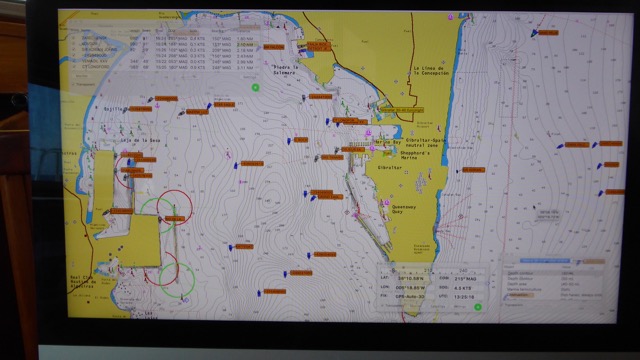Click the green status button in GPS panel
640x360 pixels.
[478, 307]
